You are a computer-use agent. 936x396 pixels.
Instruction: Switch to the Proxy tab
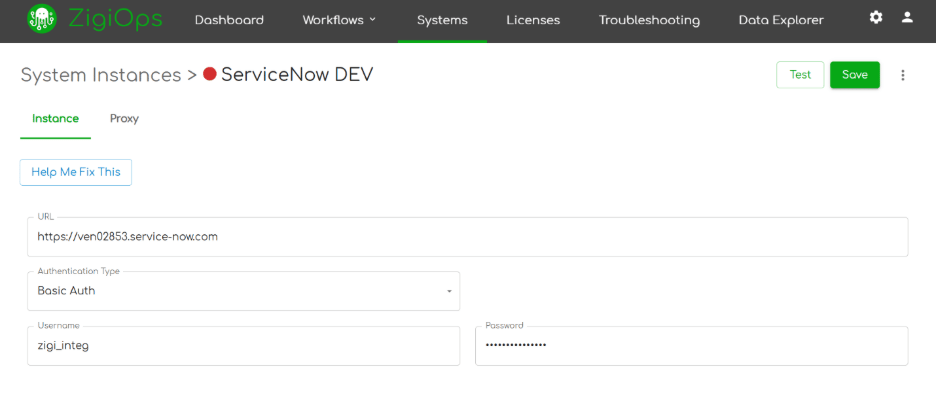pos(124,118)
